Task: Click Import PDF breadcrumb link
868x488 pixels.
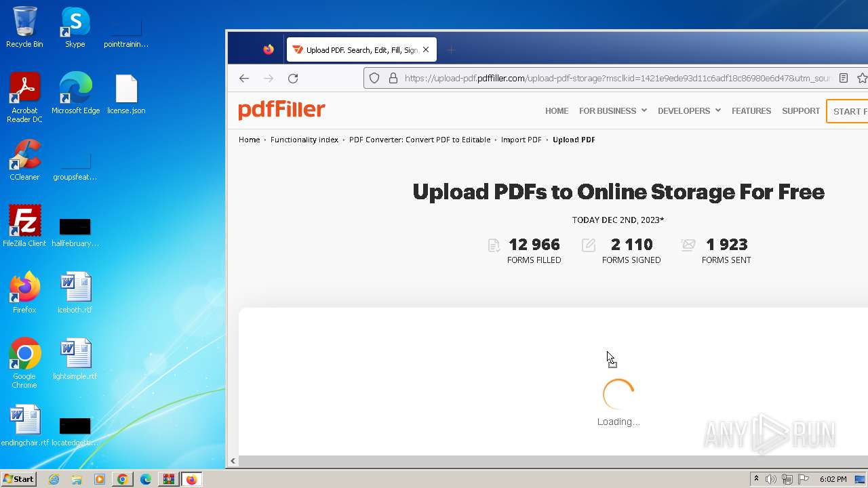Action: click(521, 140)
